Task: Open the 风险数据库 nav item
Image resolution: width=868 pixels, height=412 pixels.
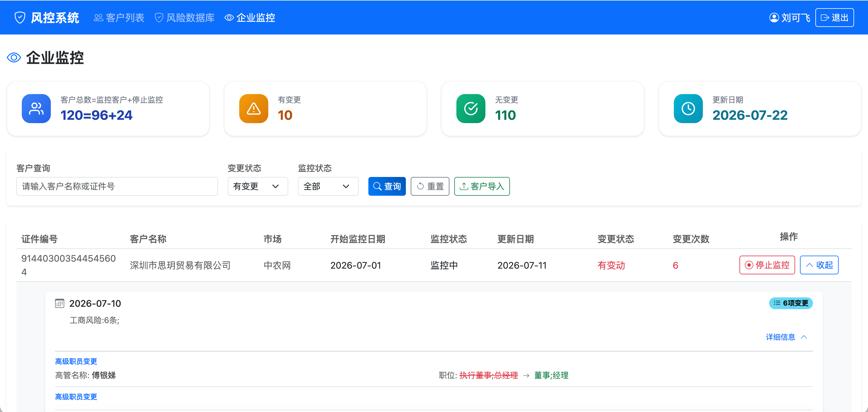Action: (x=184, y=18)
